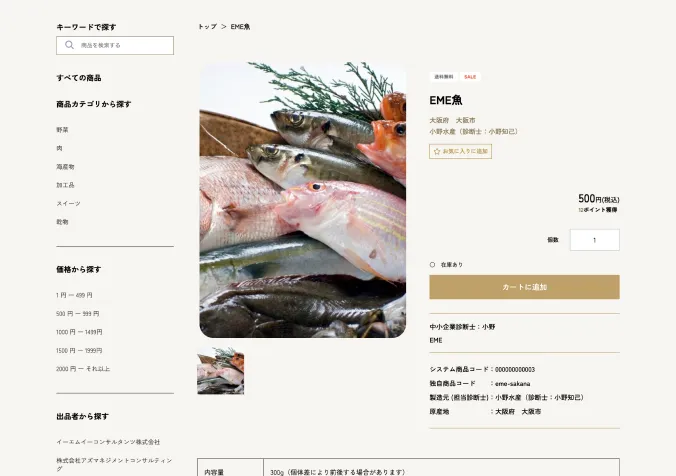Click the 送料無料 free shipping badge
This screenshot has height=476, width=676.
444,77
